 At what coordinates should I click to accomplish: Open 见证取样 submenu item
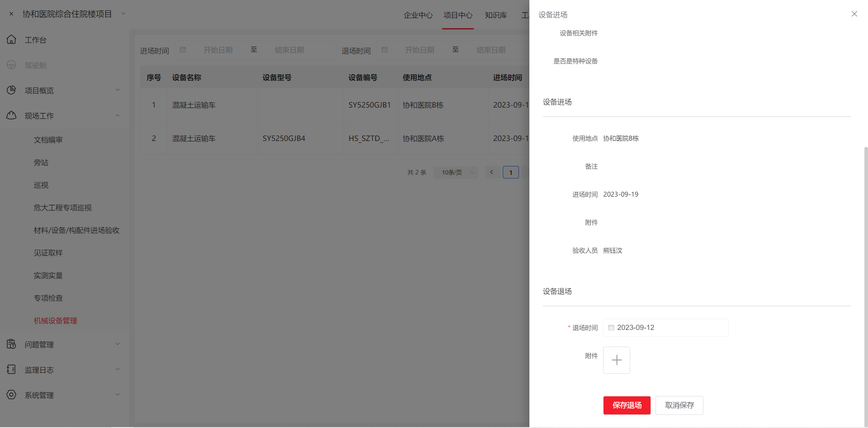pyautogui.click(x=48, y=253)
